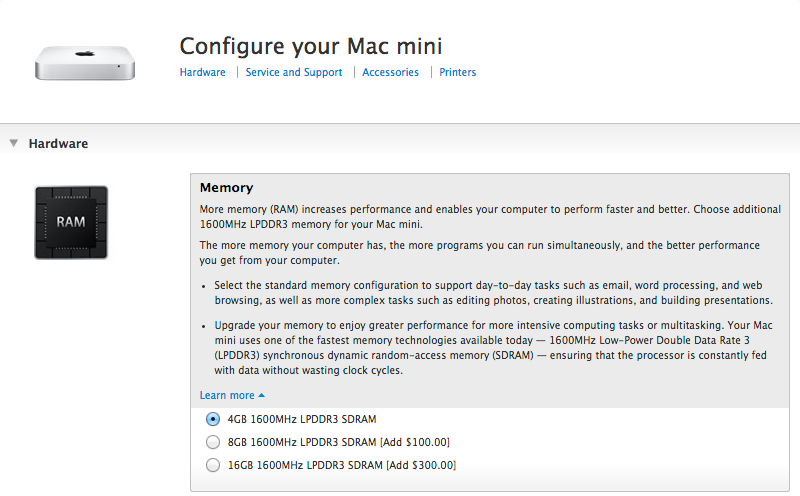The width and height of the screenshot is (800, 496).
Task: Go to Service and Support section
Action: [294, 72]
